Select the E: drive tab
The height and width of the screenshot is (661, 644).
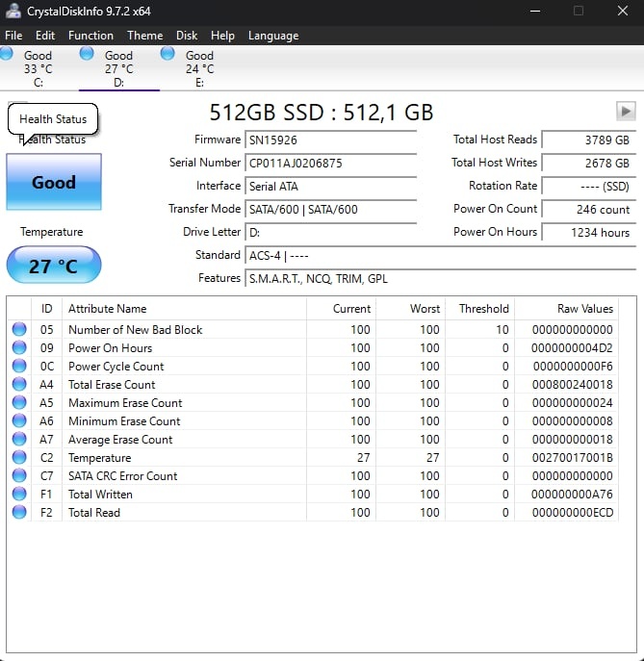click(200, 68)
